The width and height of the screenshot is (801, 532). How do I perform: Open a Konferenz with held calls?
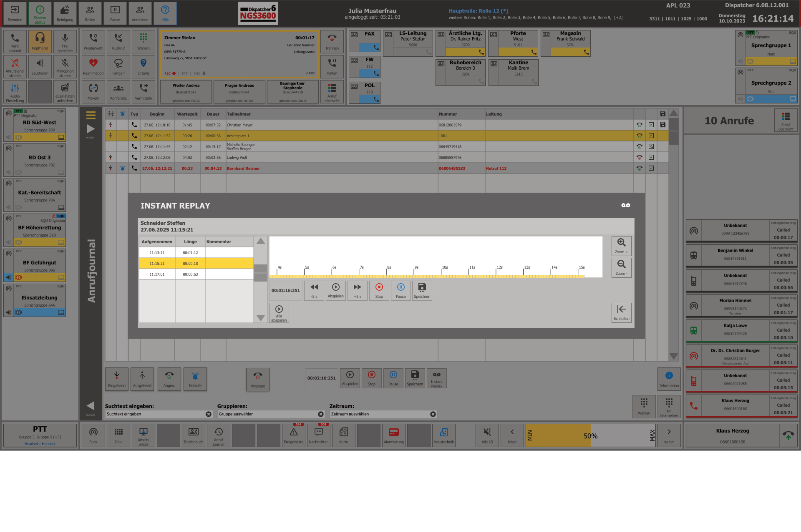[118, 92]
